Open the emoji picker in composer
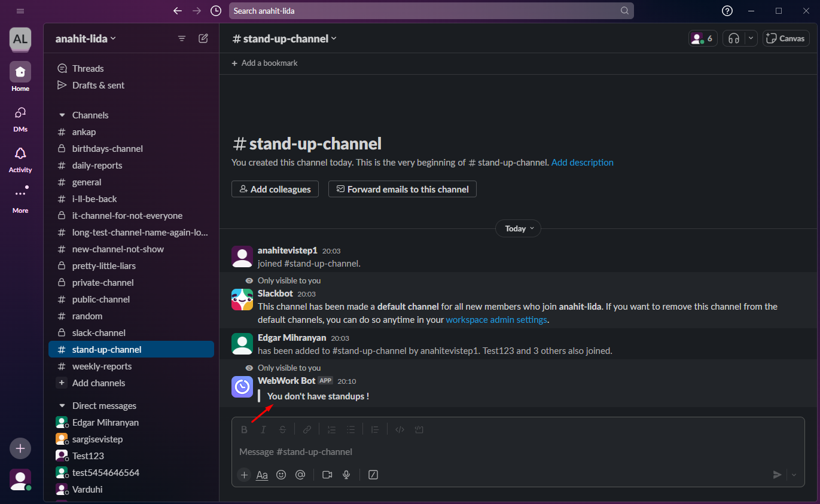This screenshot has width=820, height=504. (x=281, y=475)
